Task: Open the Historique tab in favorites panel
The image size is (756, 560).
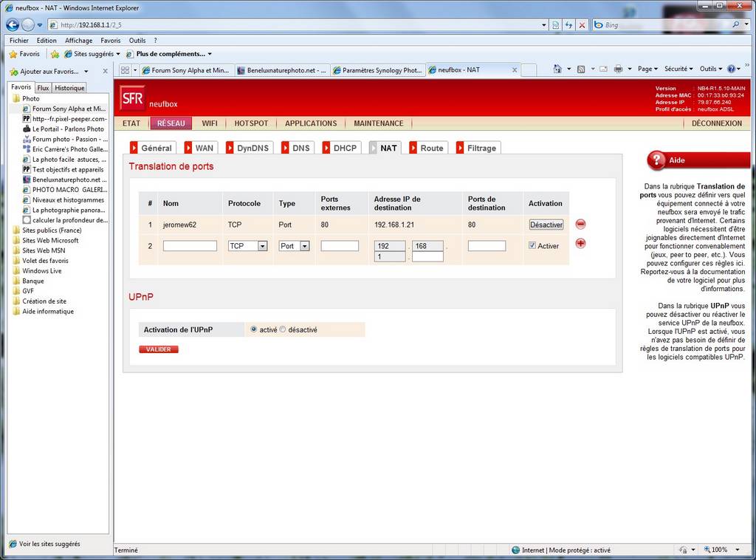Action: [69, 88]
